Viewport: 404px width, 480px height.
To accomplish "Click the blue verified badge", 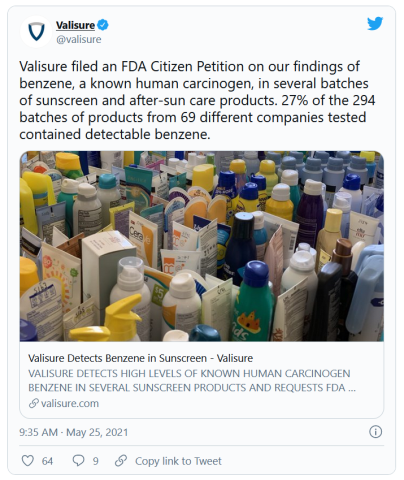I will [103, 25].
